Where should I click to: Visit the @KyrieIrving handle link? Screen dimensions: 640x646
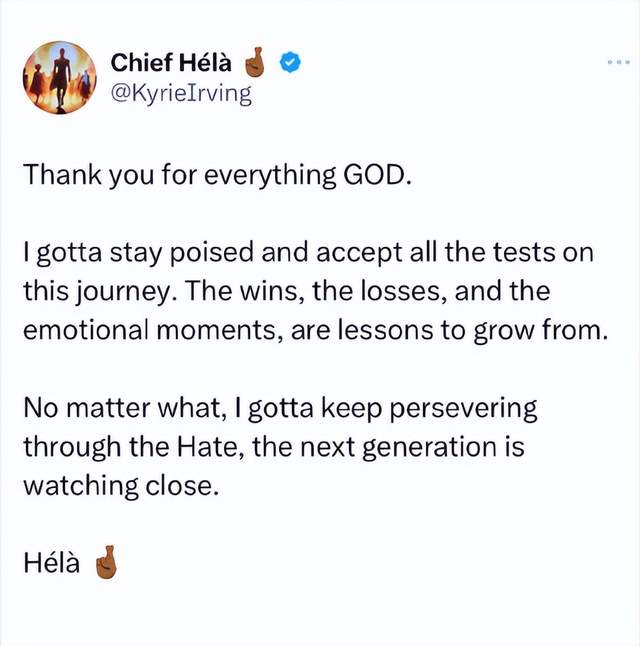(x=181, y=95)
